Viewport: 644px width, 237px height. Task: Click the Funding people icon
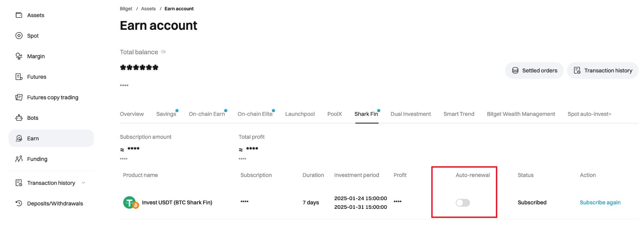point(19,159)
